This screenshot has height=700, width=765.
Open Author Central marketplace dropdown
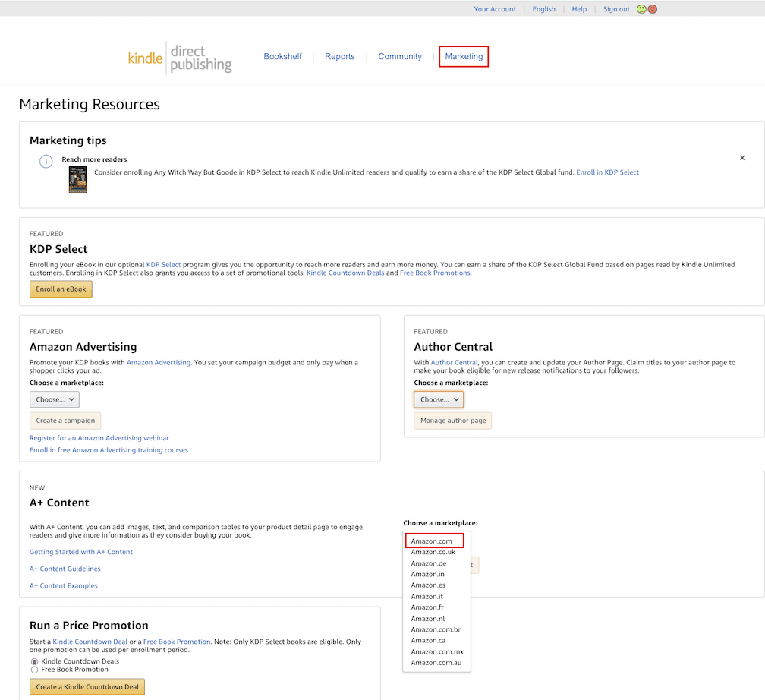(x=439, y=399)
